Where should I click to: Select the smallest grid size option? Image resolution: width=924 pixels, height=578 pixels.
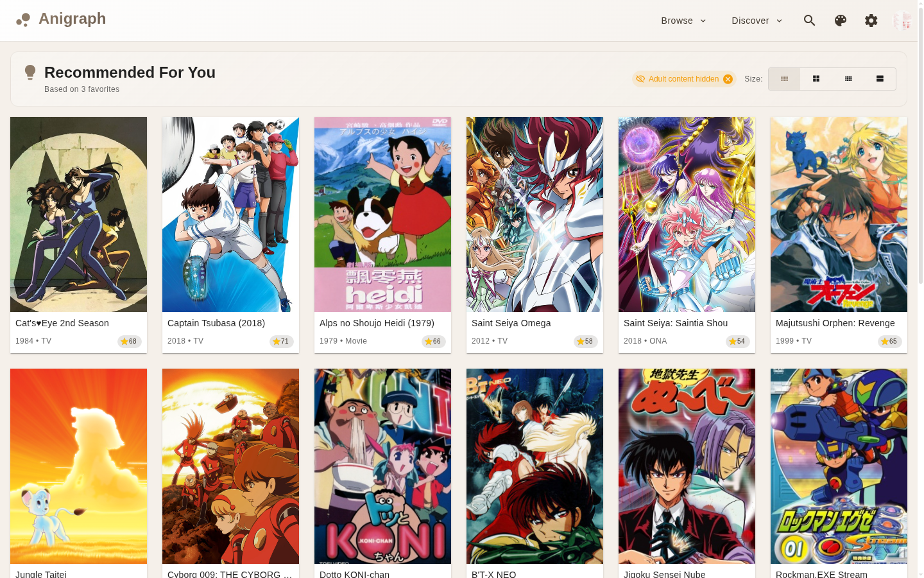(784, 79)
